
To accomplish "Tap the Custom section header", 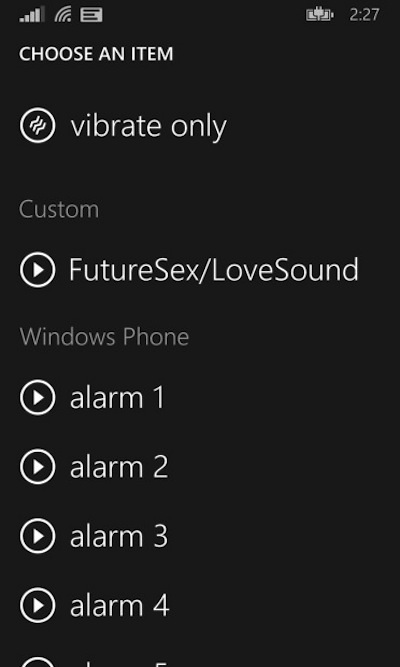I will [x=59, y=209].
